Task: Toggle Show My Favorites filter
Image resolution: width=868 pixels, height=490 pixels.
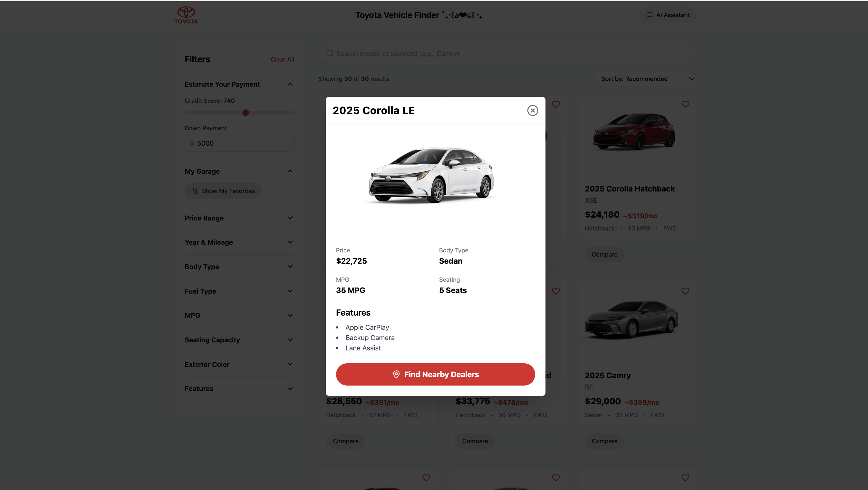Action: 223,191
